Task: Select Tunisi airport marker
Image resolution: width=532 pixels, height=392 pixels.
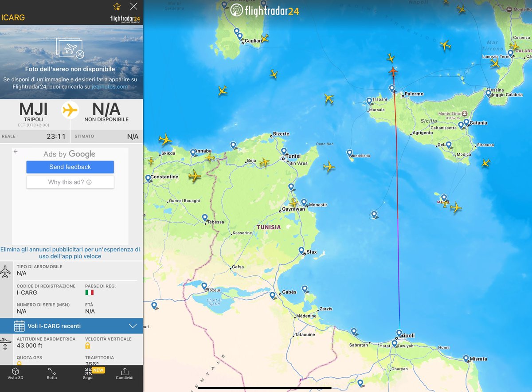Action: click(x=284, y=152)
